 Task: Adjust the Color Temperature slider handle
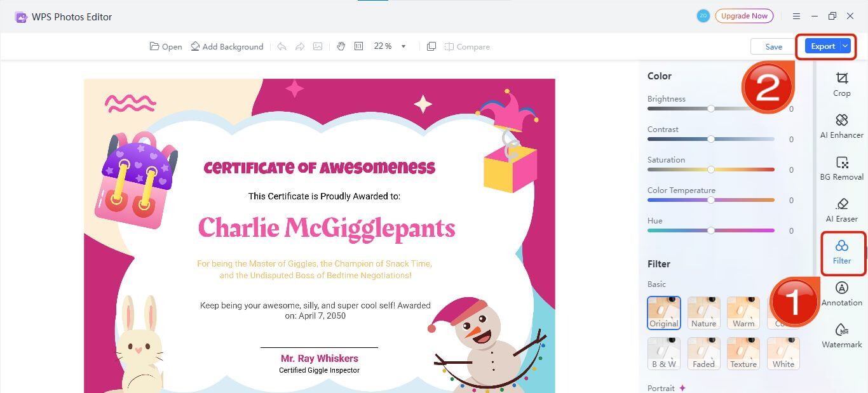coord(711,200)
